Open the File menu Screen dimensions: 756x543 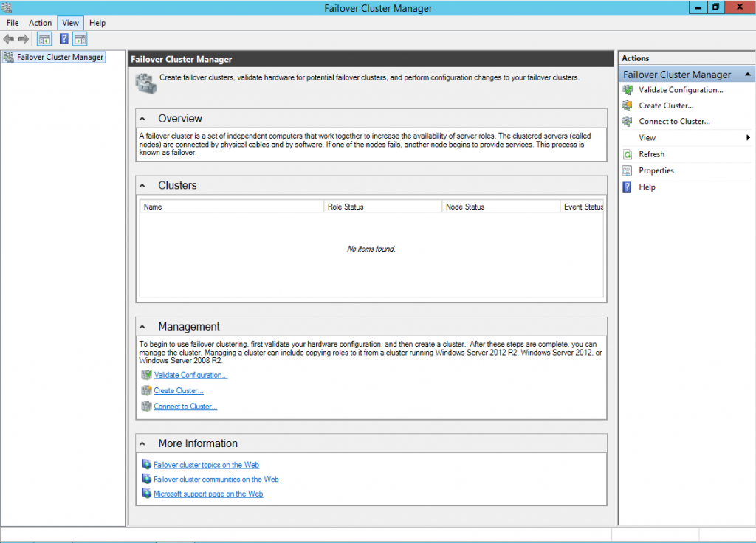point(13,23)
